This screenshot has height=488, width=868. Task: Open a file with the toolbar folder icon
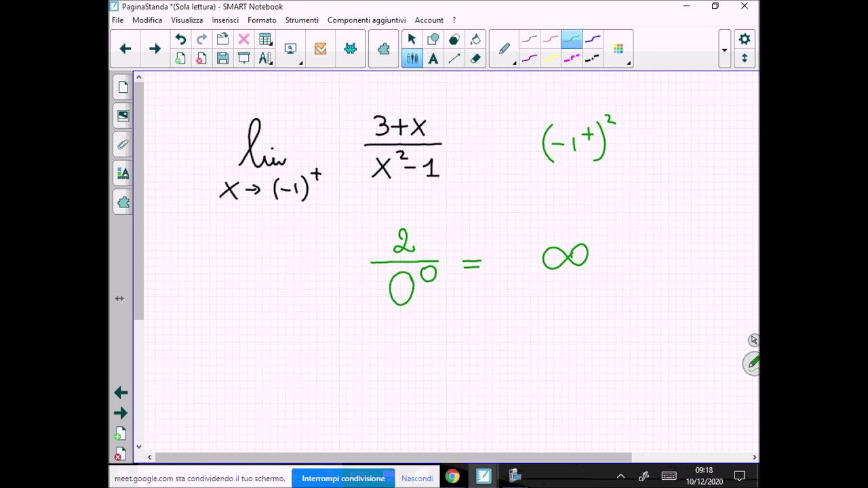[x=222, y=39]
